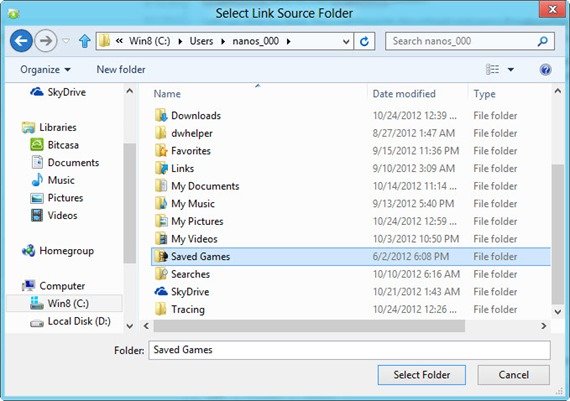Expand arrow after Users breadcrumb
The image size is (570, 401).
[x=223, y=41]
